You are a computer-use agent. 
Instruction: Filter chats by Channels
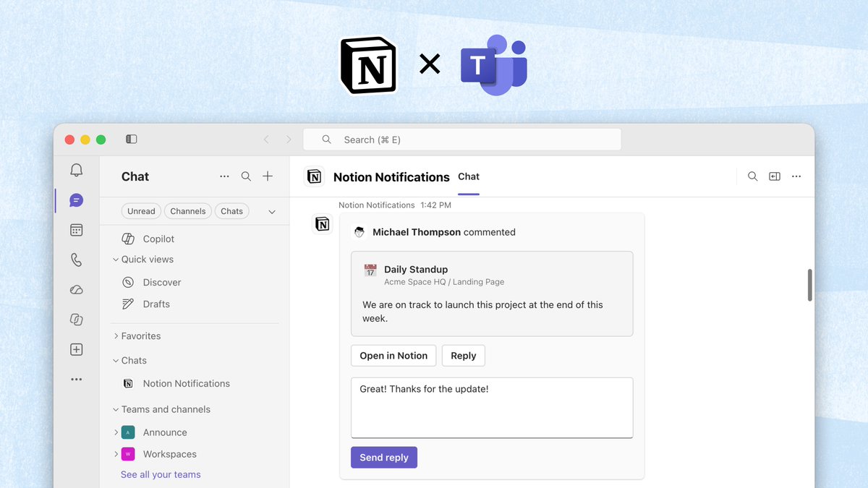tap(188, 211)
